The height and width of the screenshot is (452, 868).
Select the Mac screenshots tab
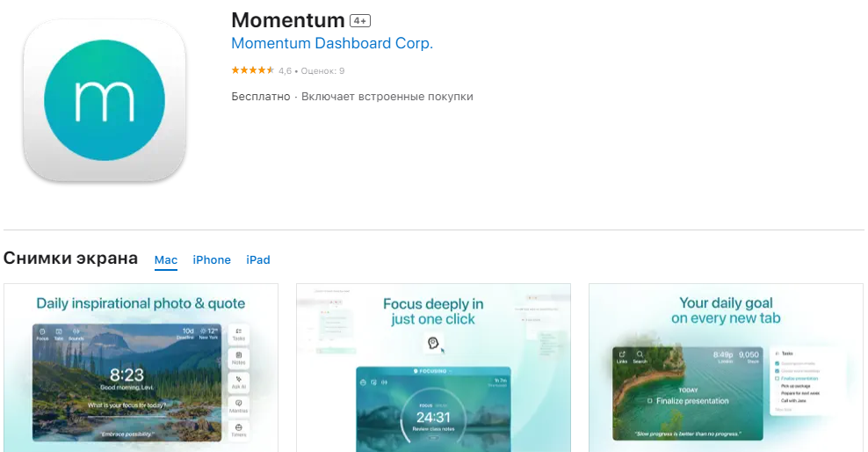(166, 260)
